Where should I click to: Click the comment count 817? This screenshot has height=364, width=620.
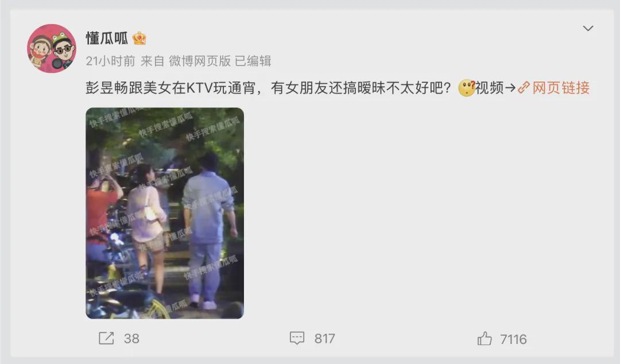click(x=324, y=339)
